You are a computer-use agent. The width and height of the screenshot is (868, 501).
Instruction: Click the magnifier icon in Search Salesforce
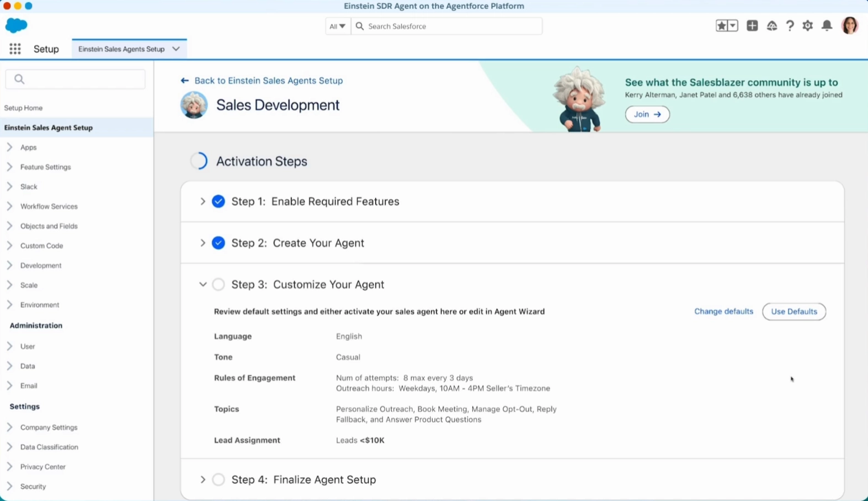point(360,26)
